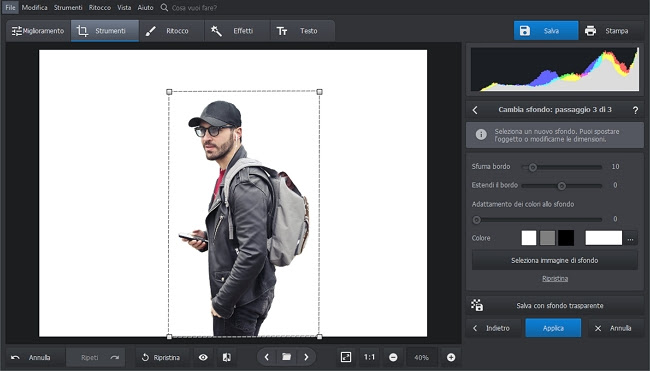Switch to the Miglioramento tab
The image size is (650, 371).
click(38, 31)
